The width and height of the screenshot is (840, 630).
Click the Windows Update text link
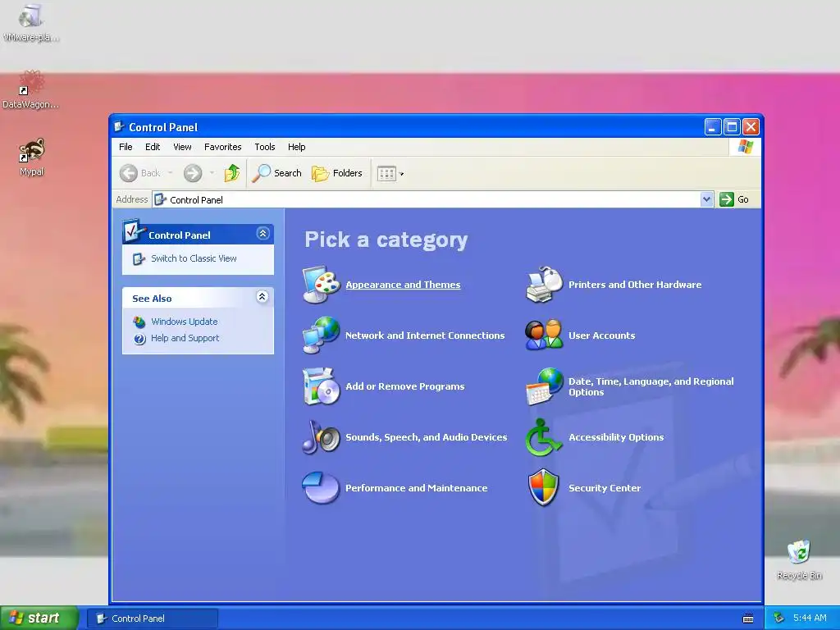[185, 322]
